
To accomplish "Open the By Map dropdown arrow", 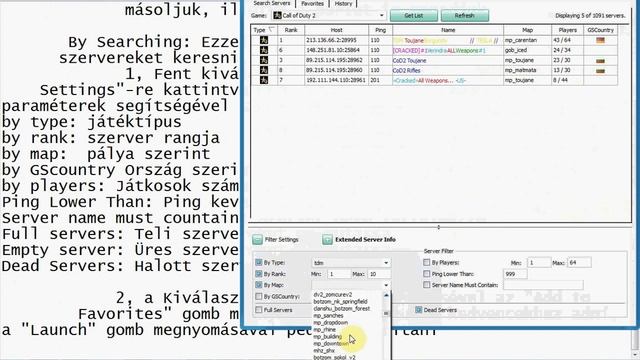I will pyautogui.click(x=386, y=285).
